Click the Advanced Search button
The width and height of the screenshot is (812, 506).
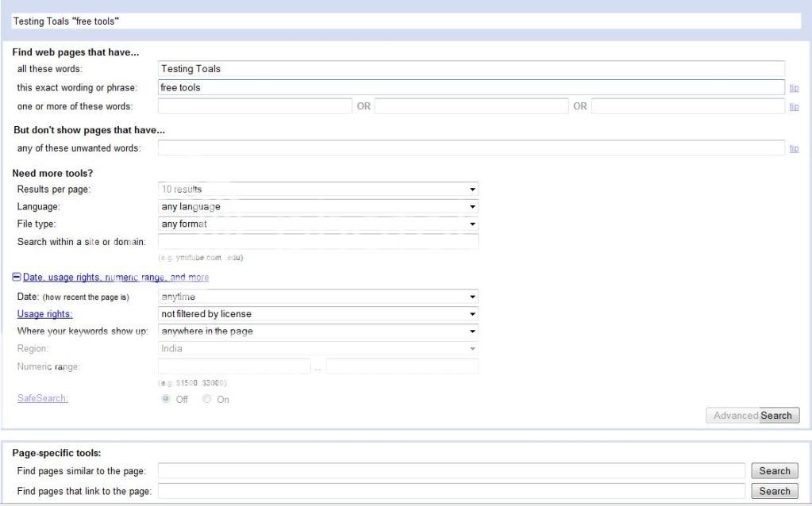coord(752,416)
